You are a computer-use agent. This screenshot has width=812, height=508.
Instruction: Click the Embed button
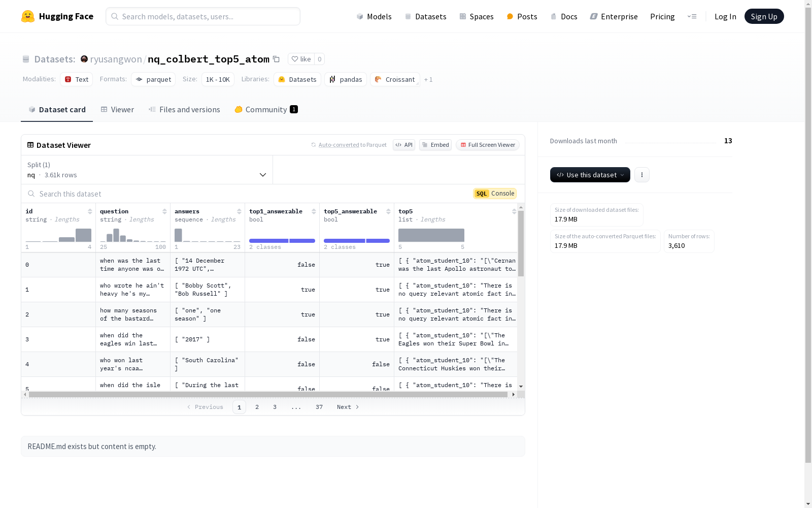(435, 145)
